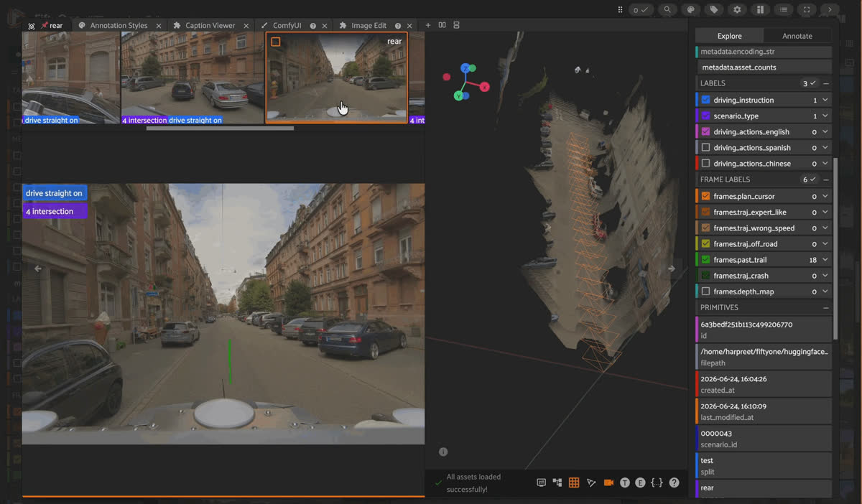Enable driving_actions_spanish checkbox

[x=705, y=147]
